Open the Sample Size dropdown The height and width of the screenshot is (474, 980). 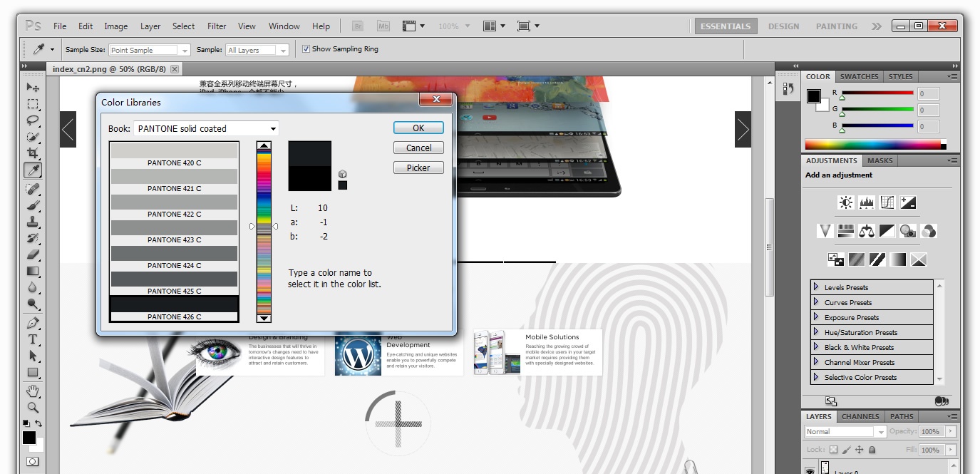tap(150, 50)
